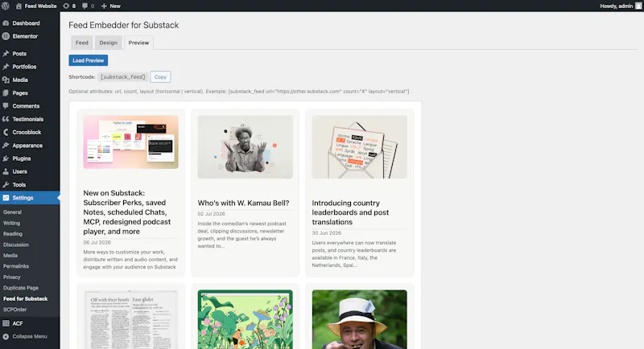The width and height of the screenshot is (644, 349).
Task: Click the Posts pin icon
Action: [x=6, y=54]
